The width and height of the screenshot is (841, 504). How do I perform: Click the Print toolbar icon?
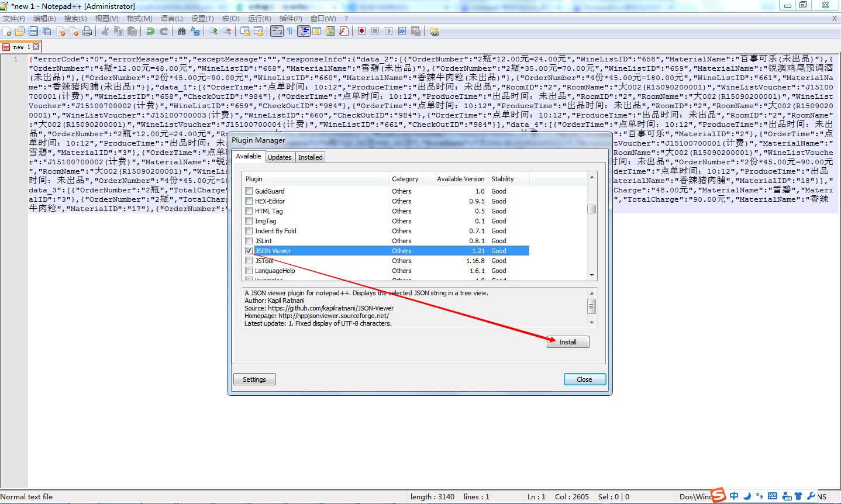coord(87,31)
